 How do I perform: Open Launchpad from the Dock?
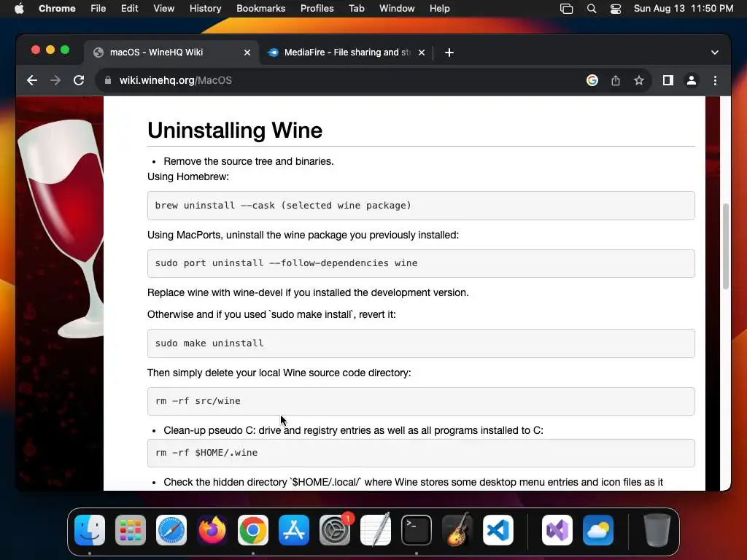pyautogui.click(x=131, y=530)
